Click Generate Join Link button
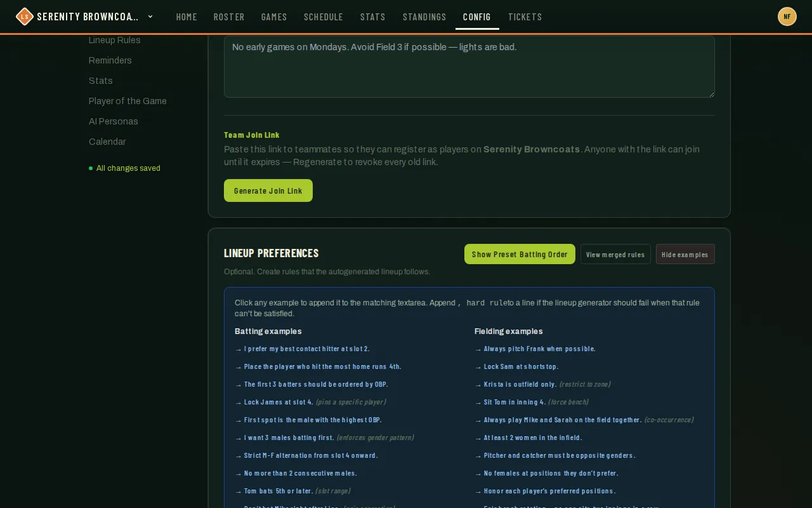812x508 pixels. tap(268, 190)
